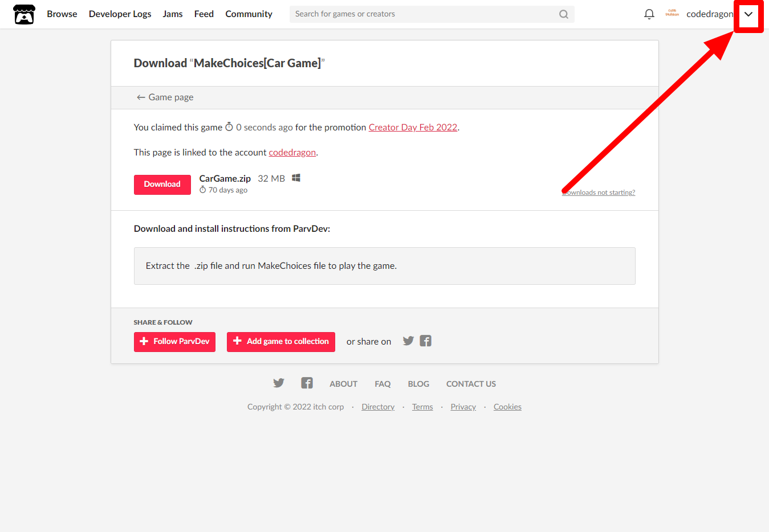The width and height of the screenshot is (769, 532).
Task: Open the Browse menu
Action: (62, 14)
